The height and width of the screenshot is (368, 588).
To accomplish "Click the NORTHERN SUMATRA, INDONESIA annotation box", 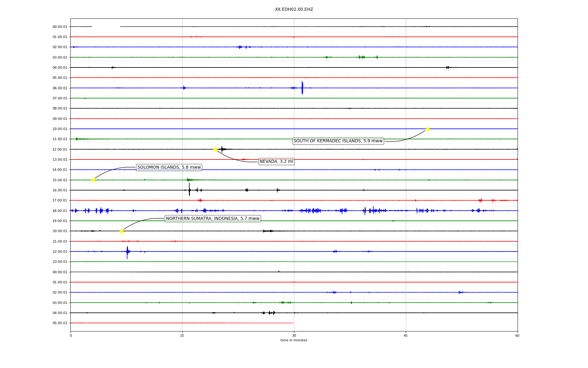I will coord(213,219).
